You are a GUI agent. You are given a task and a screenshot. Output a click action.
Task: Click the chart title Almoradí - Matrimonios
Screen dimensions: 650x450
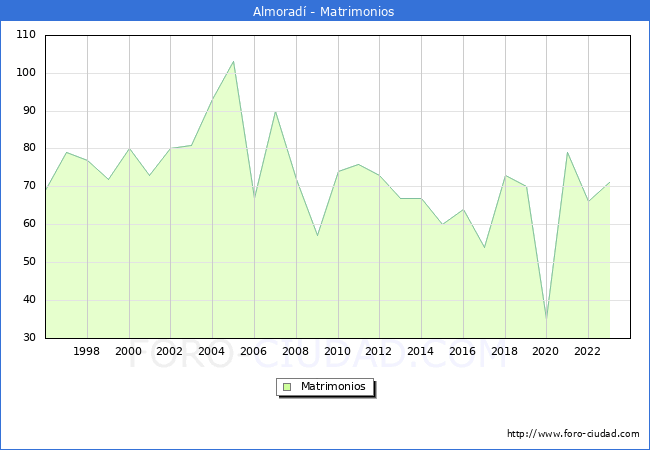tap(323, 11)
